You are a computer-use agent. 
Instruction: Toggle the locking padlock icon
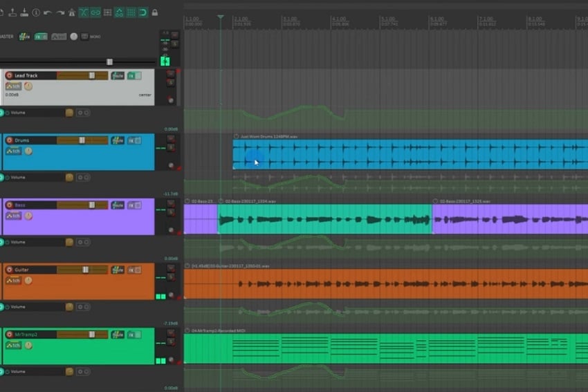154,12
